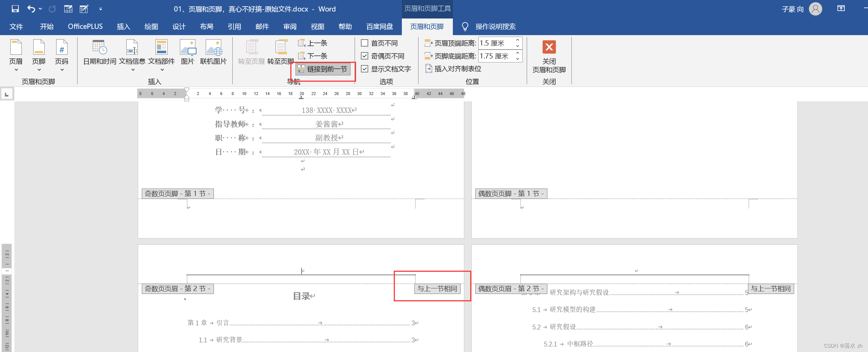Viewport: 868px width, 352px height.
Task: Insert a 图片 via its icon
Action: [188, 47]
